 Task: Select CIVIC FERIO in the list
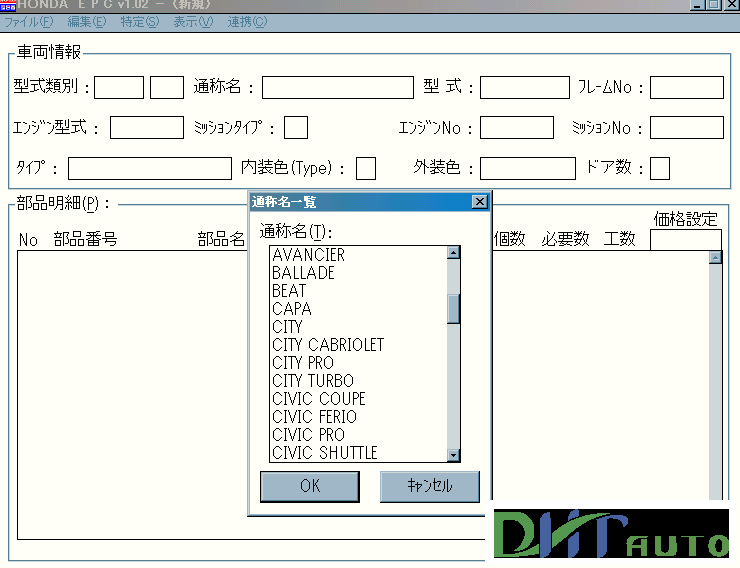(359, 417)
